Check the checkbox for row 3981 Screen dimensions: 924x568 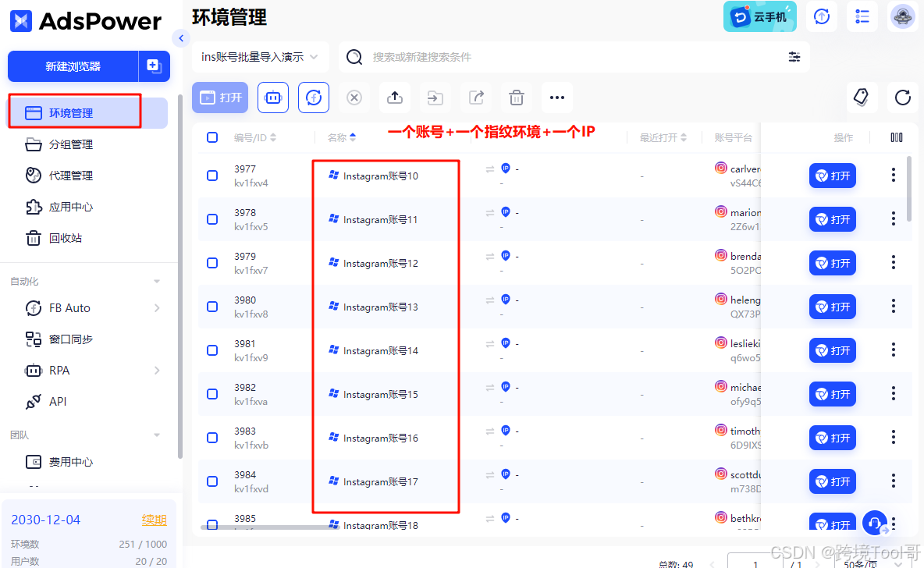(212, 350)
